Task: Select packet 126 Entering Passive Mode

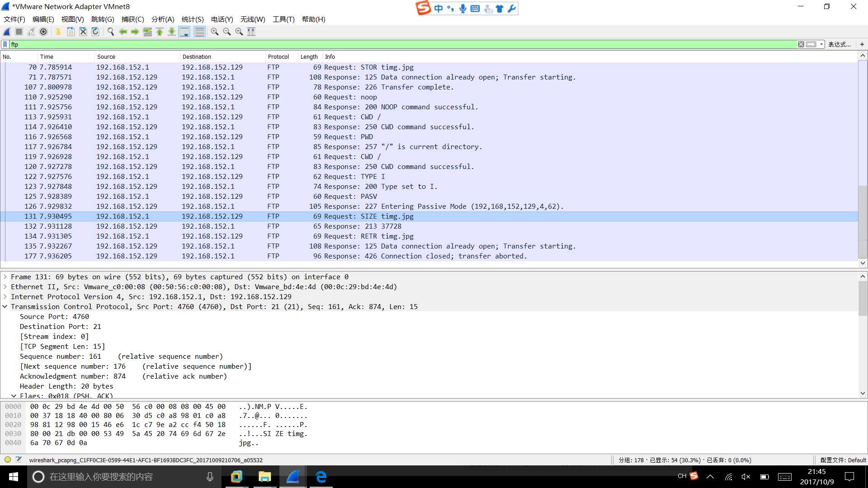Action: tap(429, 206)
